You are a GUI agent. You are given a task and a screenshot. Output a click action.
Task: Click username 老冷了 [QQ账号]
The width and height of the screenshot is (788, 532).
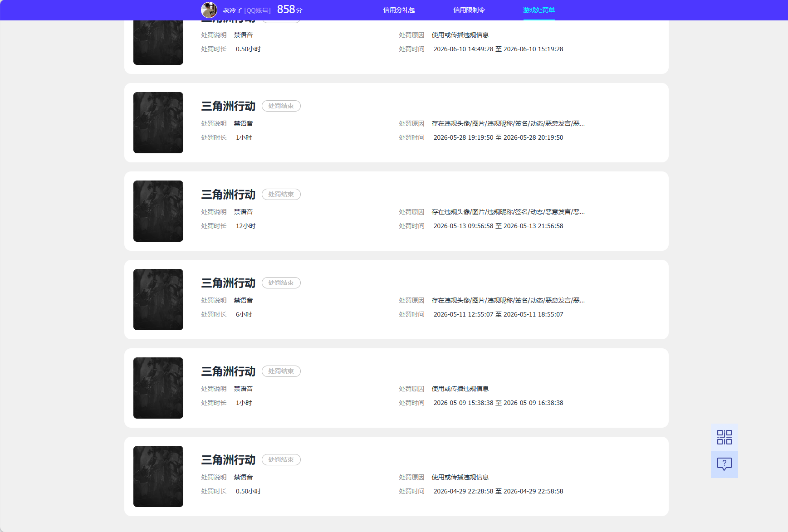(x=247, y=10)
